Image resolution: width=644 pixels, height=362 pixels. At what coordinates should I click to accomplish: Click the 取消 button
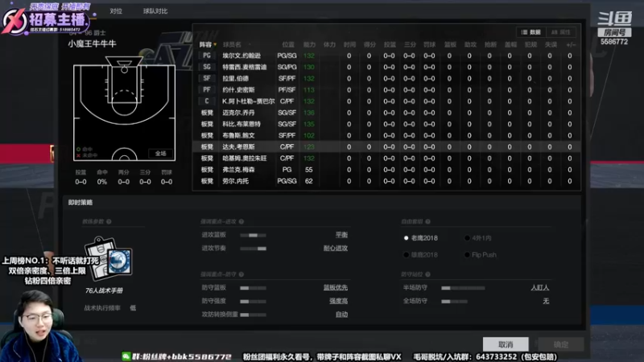point(506,344)
